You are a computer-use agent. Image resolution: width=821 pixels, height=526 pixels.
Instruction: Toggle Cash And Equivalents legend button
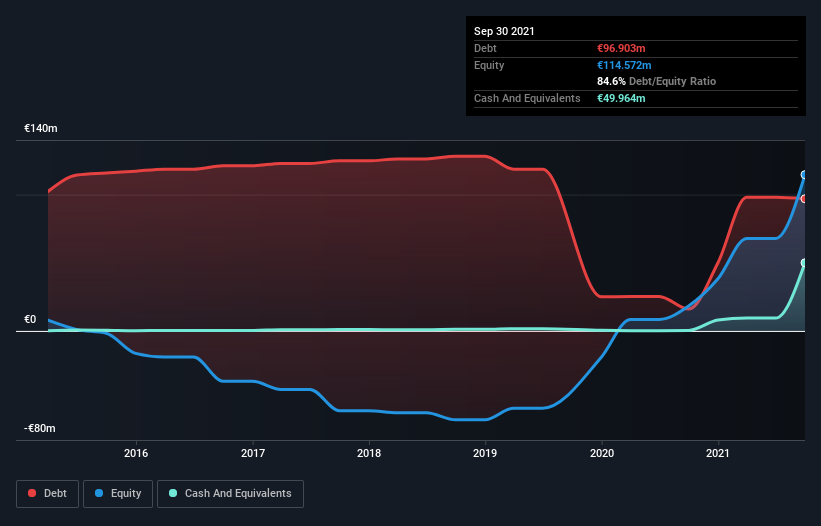[x=230, y=494]
